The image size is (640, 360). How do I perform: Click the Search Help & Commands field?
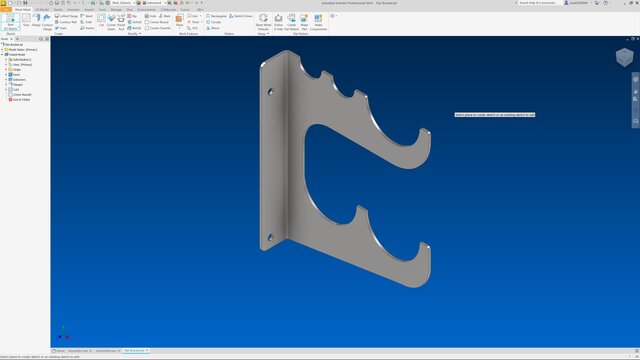coord(538,3)
